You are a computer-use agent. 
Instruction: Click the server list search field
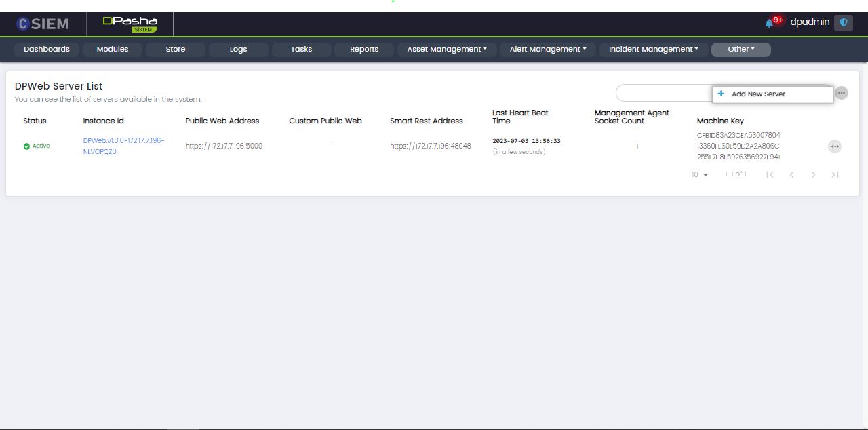tap(663, 93)
